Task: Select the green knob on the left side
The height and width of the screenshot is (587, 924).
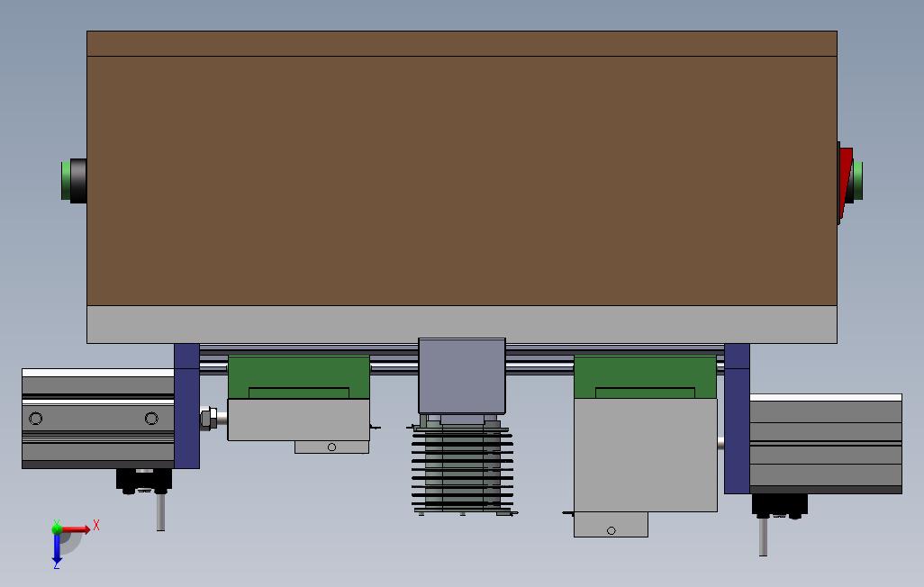Action: [66, 180]
